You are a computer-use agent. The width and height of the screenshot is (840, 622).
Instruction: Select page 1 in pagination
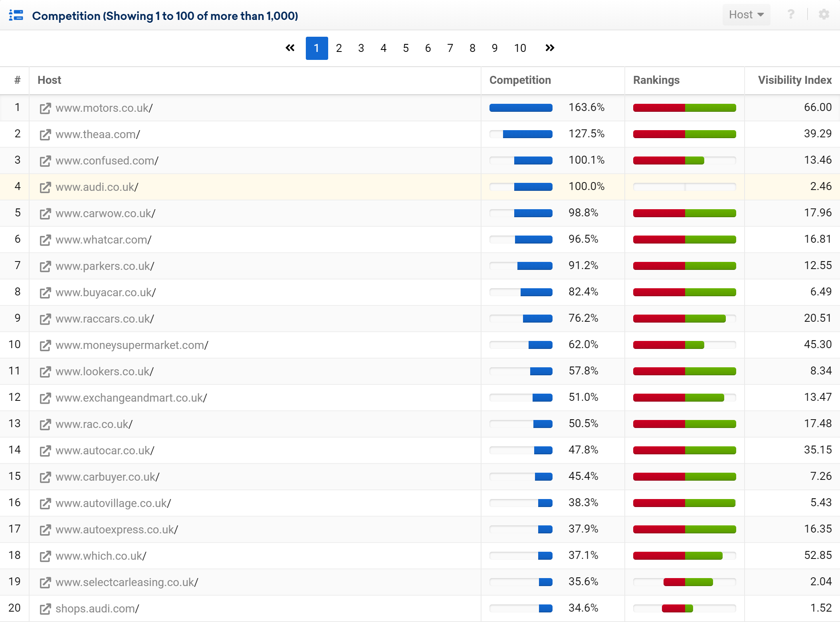pos(317,48)
